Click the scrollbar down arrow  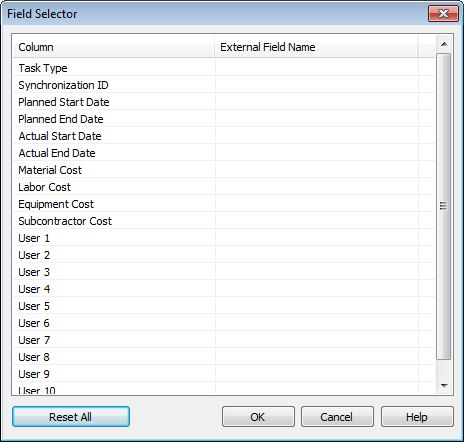444,386
